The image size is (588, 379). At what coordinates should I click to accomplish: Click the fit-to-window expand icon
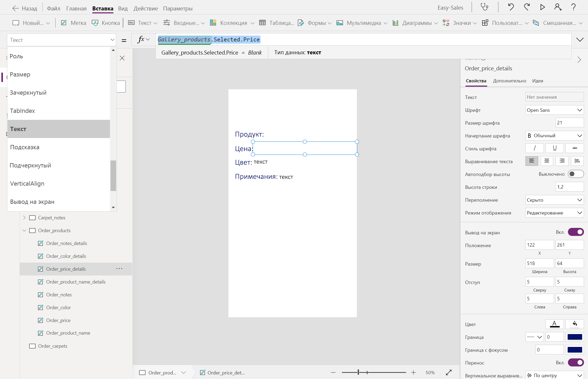pyautogui.click(x=449, y=372)
